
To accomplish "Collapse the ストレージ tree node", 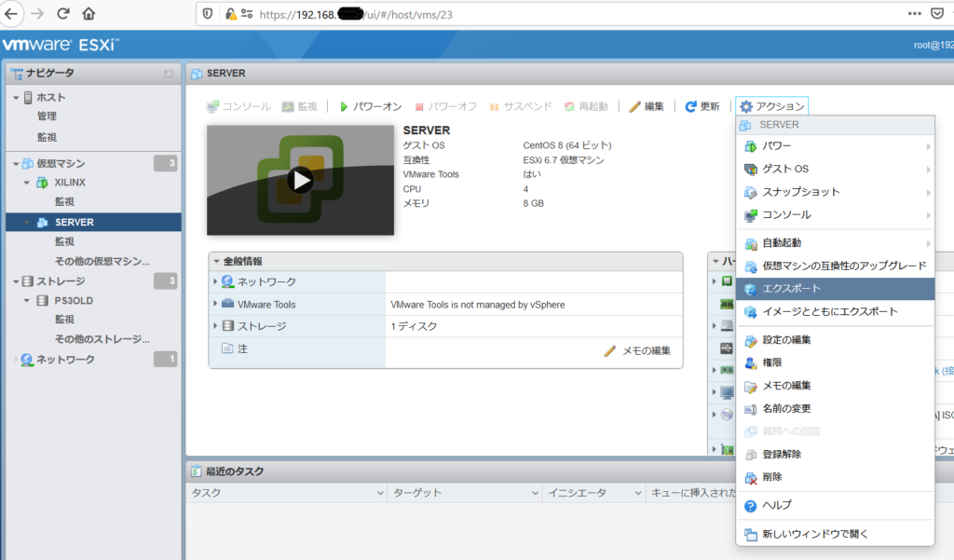I will (16, 281).
